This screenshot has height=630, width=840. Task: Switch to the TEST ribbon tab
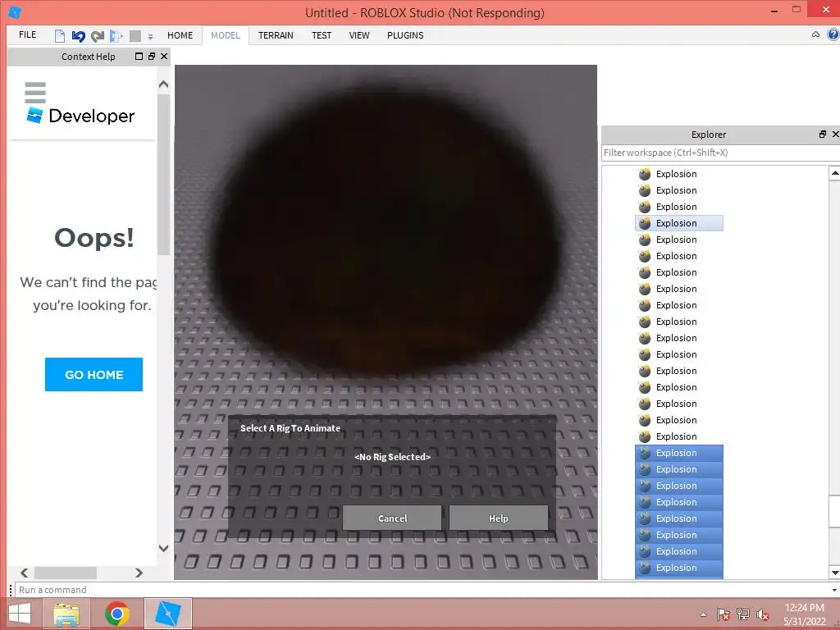click(x=322, y=35)
